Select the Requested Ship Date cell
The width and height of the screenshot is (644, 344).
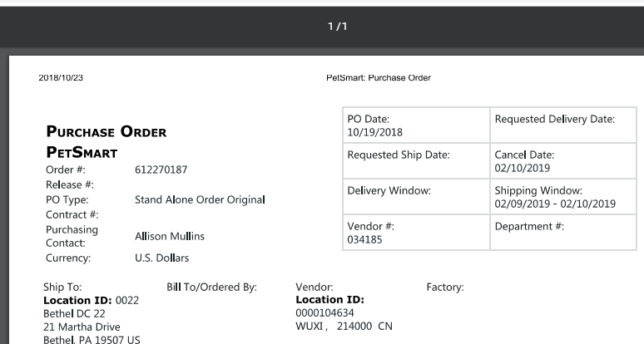(415, 161)
